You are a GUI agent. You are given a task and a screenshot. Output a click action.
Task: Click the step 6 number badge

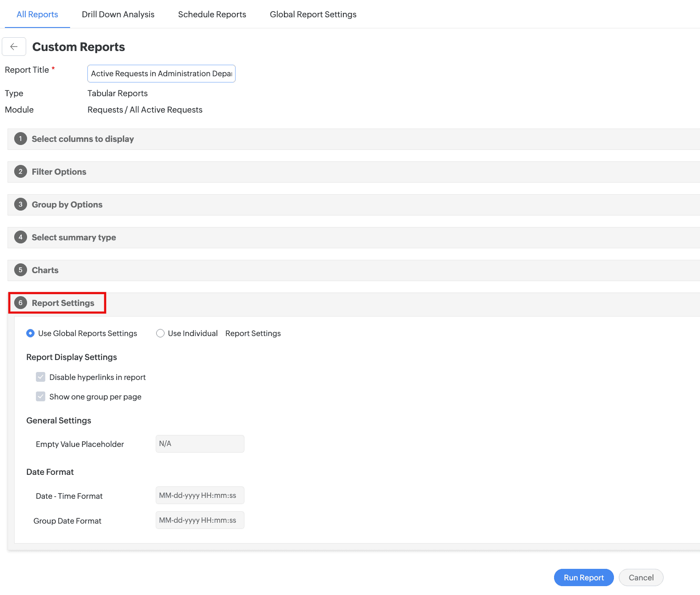[20, 303]
